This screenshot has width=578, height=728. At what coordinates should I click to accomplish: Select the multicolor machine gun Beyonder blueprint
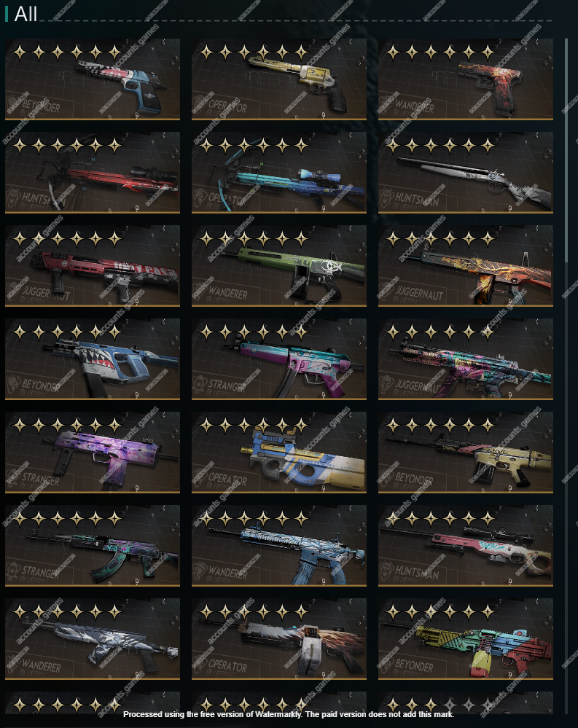tap(466, 639)
